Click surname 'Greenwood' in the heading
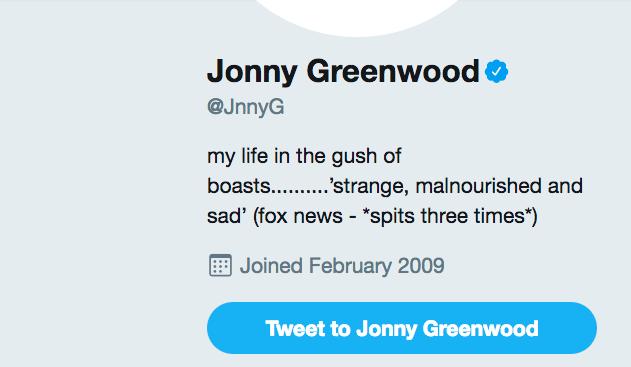 393,72
